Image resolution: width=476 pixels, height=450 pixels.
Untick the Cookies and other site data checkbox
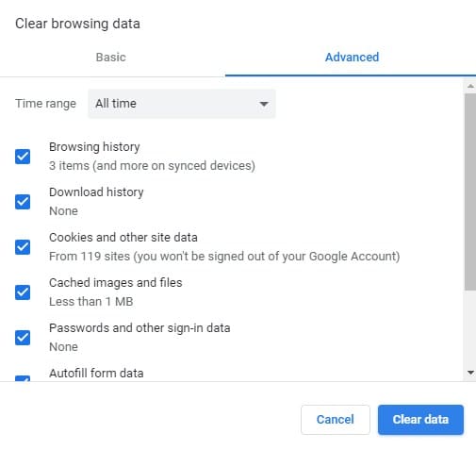[x=23, y=247]
